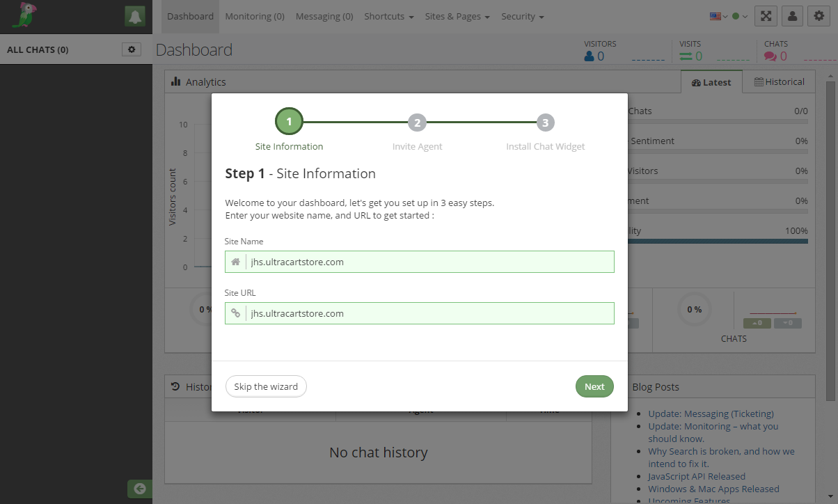Image resolution: width=838 pixels, height=504 pixels.
Task: Click the Visits counter icon
Action: (686, 56)
